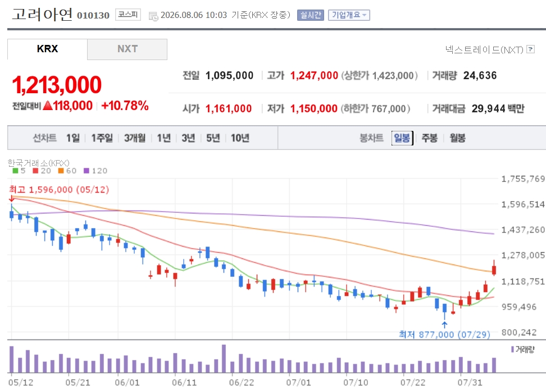The width and height of the screenshot is (546, 392).
Task: Click the purple 거래량 volume legend marker
Action: pyautogui.click(x=512, y=349)
